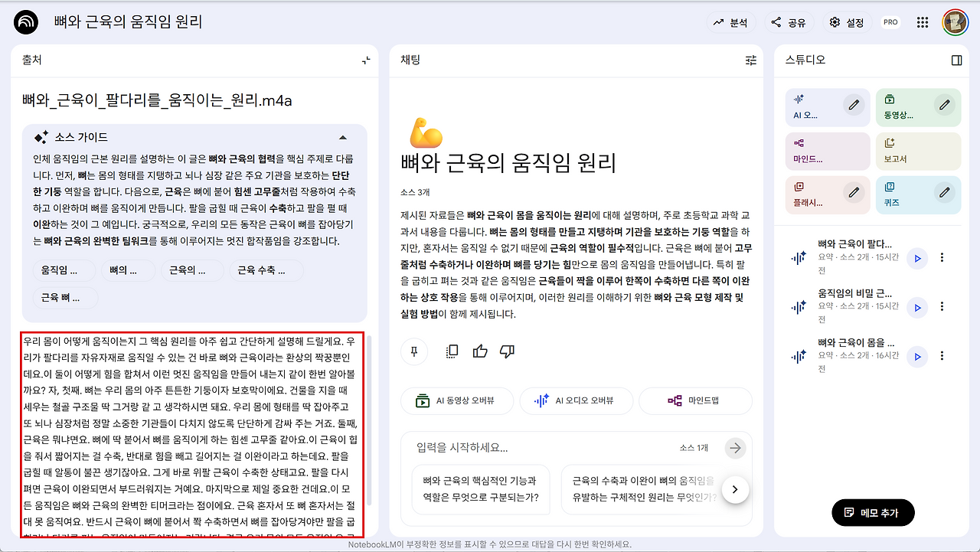Give the summary a thumbs up
The image size is (980, 552).
coord(480,351)
